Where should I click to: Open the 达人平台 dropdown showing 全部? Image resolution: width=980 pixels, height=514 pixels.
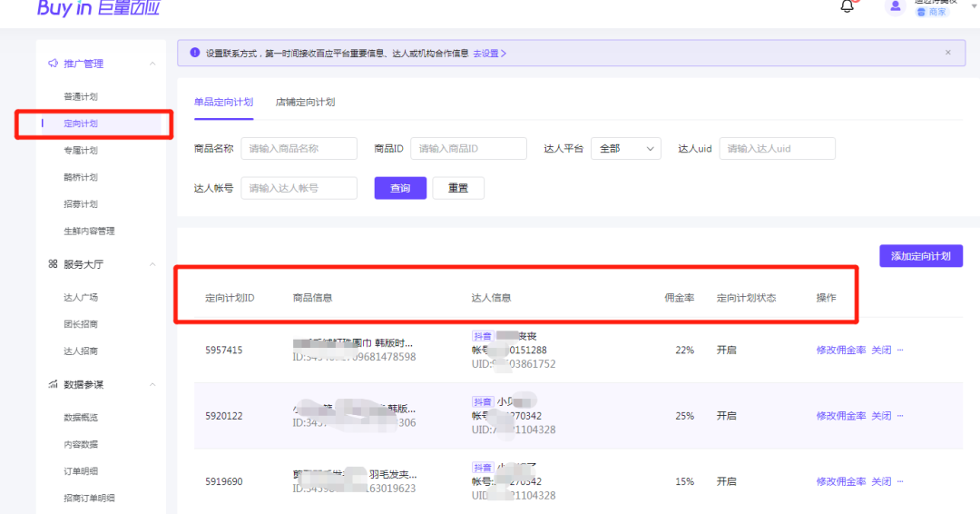[625, 149]
